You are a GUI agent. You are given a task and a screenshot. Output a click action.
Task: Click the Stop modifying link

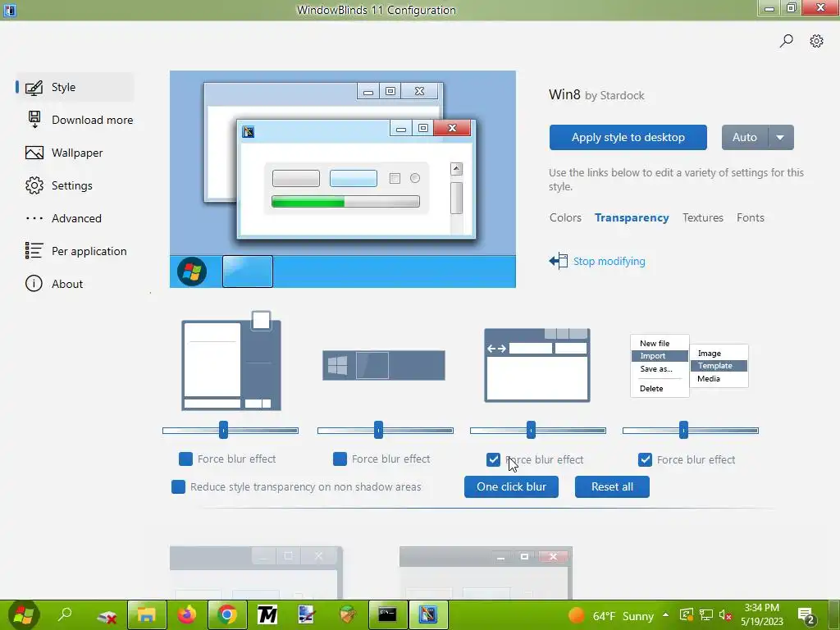coord(609,262)
